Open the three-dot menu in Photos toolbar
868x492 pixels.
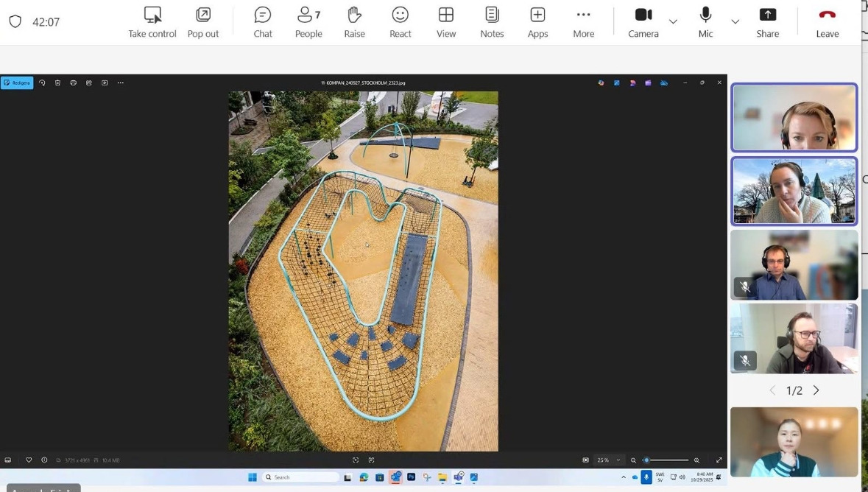[x=120, y=82]
